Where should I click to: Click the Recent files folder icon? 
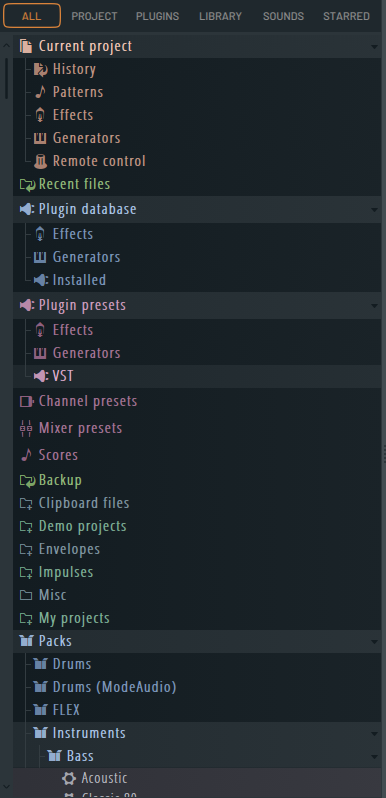point(27,184)
